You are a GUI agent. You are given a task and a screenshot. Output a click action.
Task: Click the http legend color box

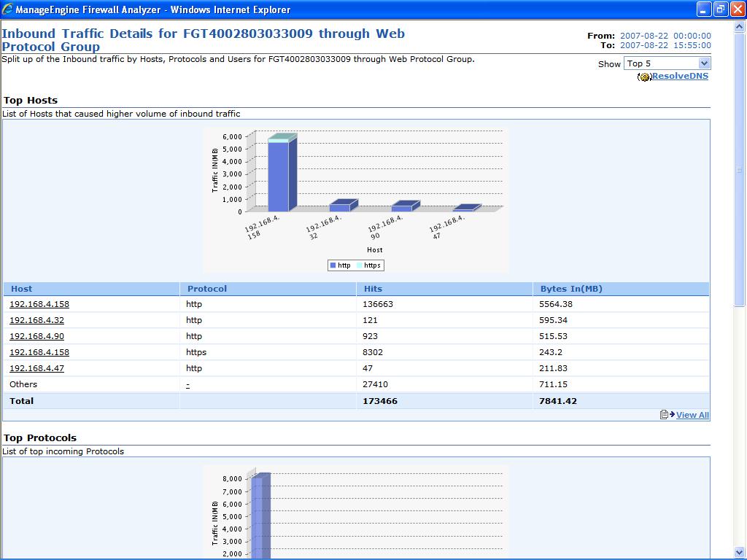click(x=333, y=265)
